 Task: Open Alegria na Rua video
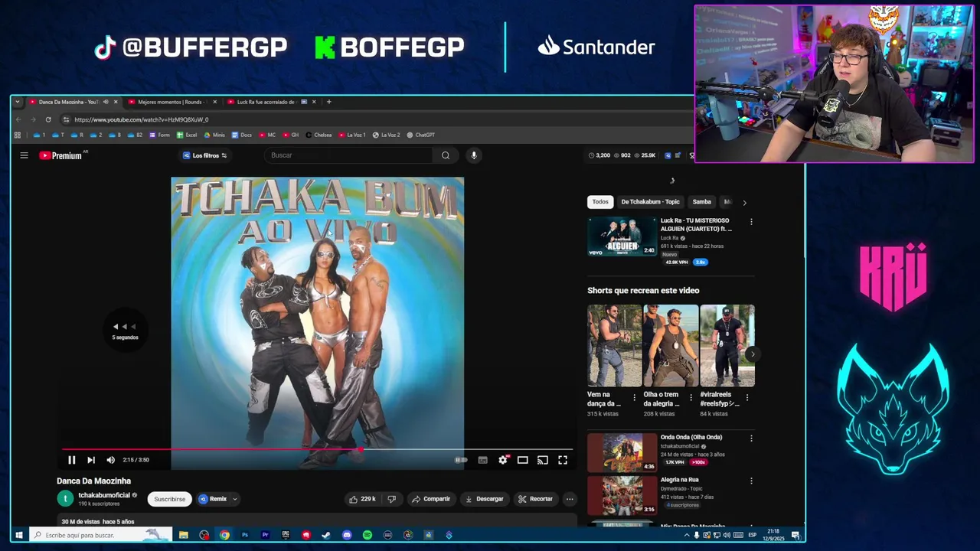coord(622,495)
